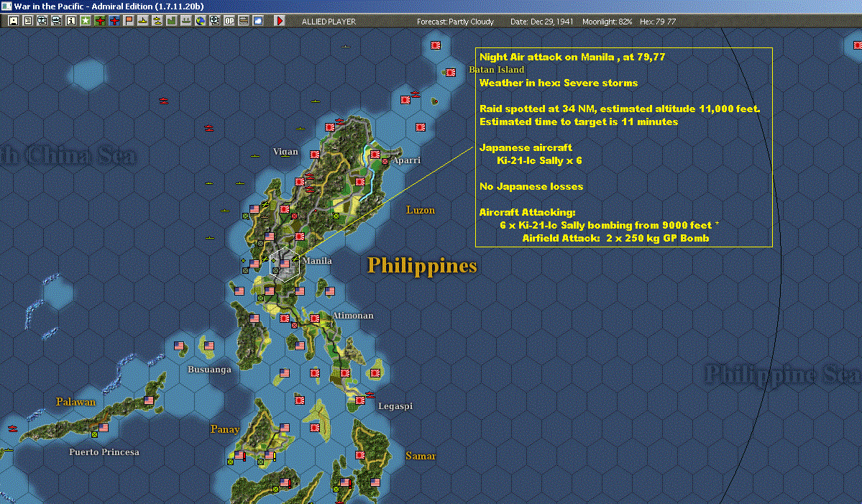
Task: Click the Japanese flag on Batan Island
Action: pyautogui.click(x=450, y=72)
